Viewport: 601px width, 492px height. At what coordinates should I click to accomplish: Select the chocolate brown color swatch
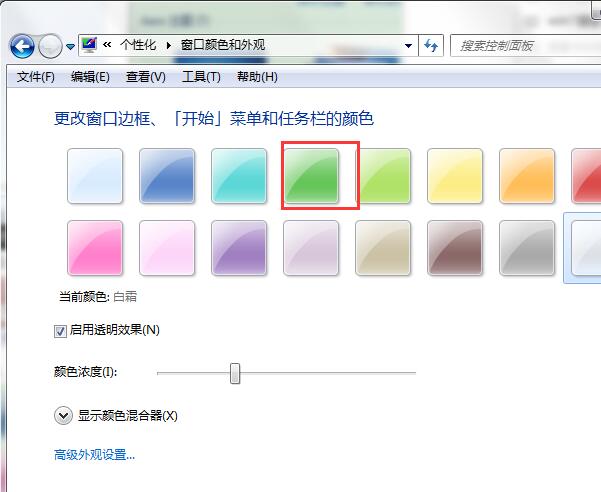(455, 248)
